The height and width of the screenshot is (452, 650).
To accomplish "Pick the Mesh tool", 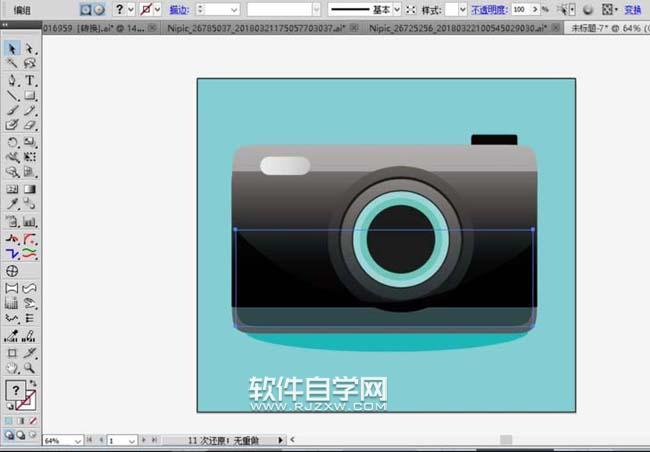I will pos(12,189).
